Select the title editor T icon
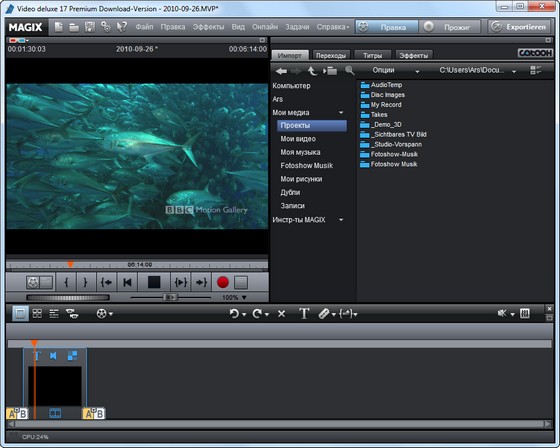This screenshot has width=560, height=448. [304, 314]
